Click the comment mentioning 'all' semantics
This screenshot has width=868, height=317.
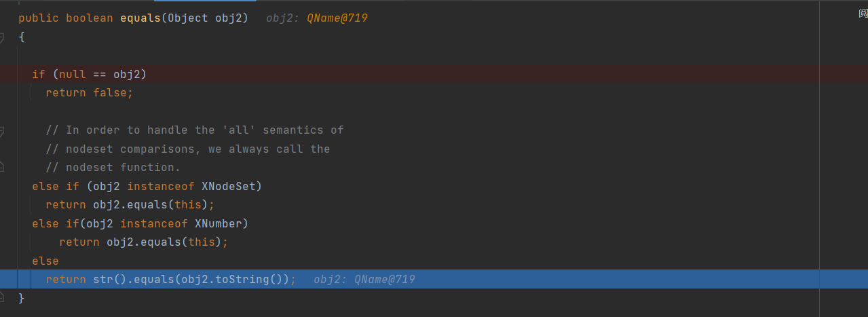[x=195, y=130]
